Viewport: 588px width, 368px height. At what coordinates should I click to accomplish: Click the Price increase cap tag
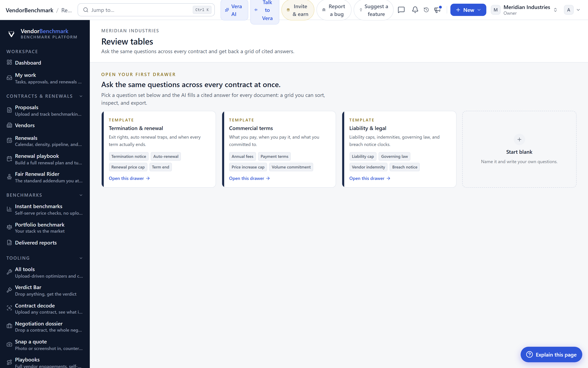pos(248,167)
